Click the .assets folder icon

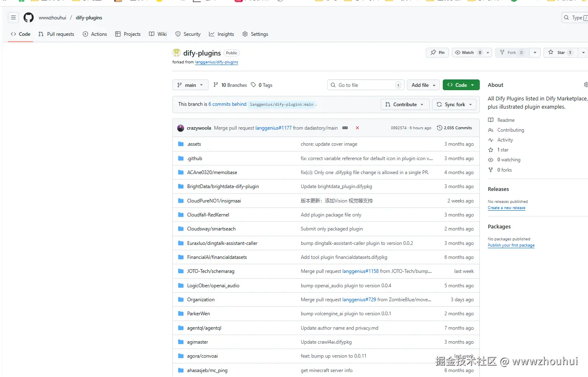tap(181, 144)
